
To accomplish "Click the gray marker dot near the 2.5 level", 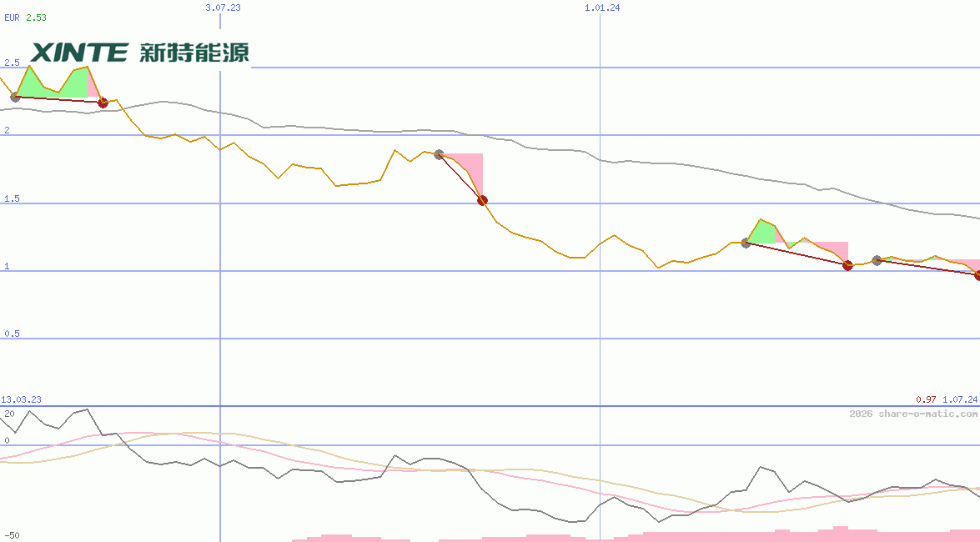I will 14,96.
